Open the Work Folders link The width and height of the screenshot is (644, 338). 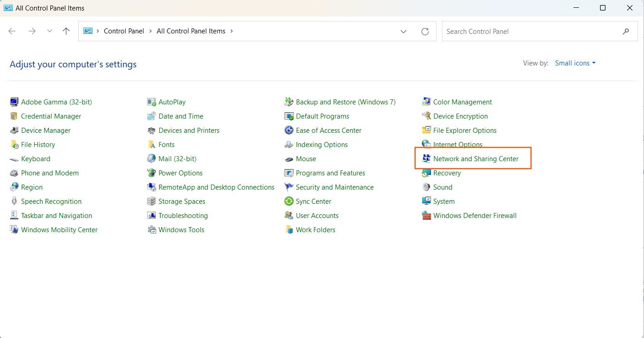(316, 229)
